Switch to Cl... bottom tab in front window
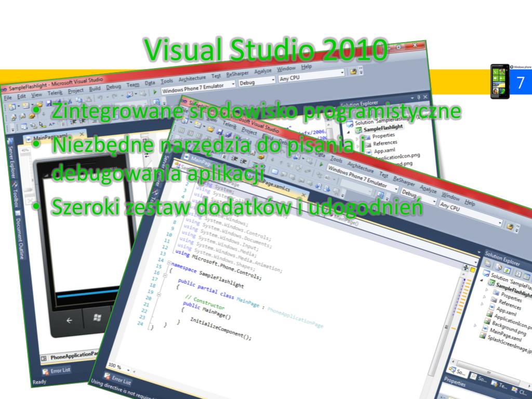Viewport: 532px width, 399px height. pos(520,391)
